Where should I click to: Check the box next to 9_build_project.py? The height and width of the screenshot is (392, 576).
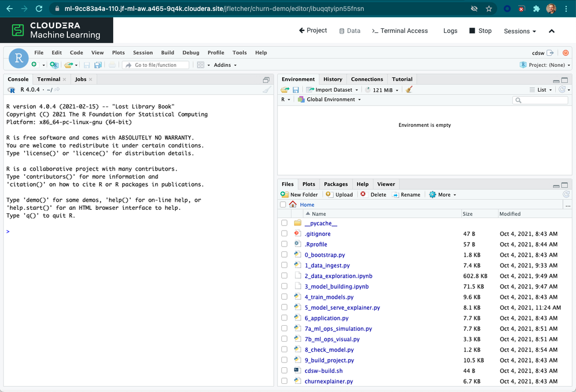coord(284,360)
